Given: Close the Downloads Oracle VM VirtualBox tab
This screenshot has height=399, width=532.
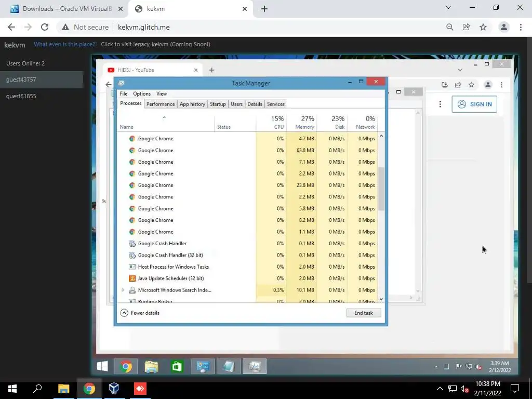Looking at the screenshot, I should click(121, 9).
